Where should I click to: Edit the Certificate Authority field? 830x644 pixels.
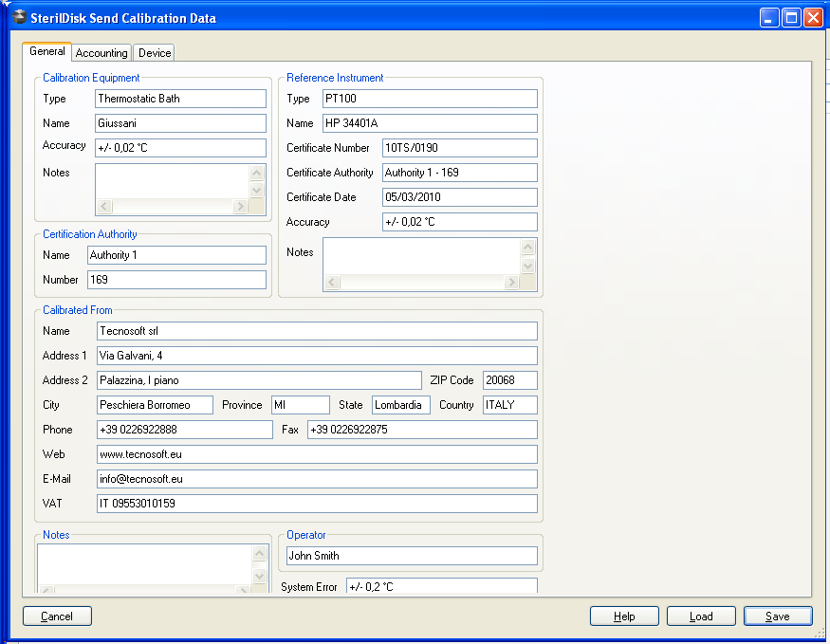(460, 173)
